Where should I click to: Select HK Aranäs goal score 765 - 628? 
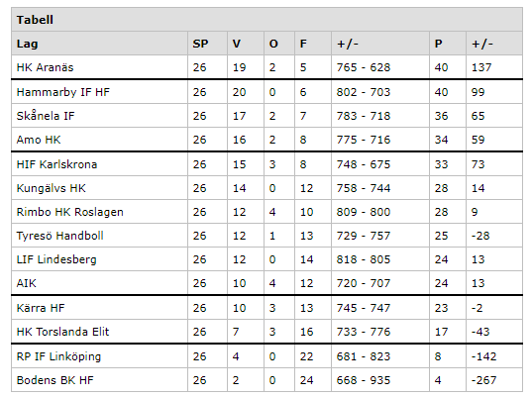(x=364, y=67)
